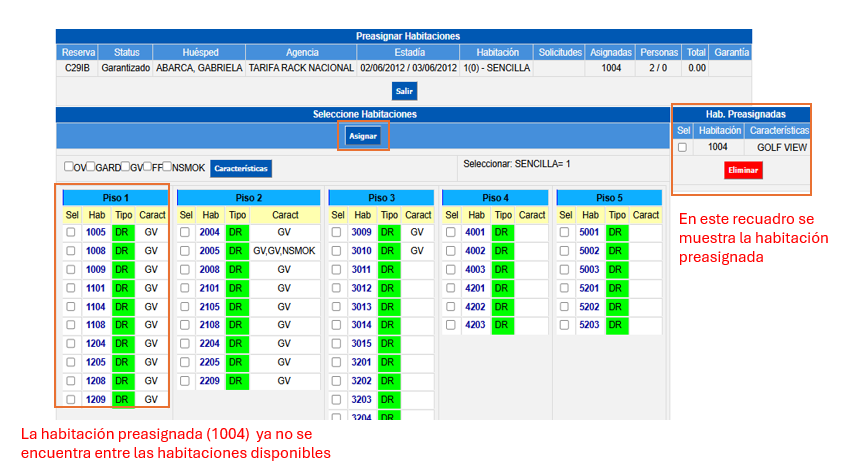Click room number 3009 link
The width and height of the screenshot is (851, 464).
point(362,232)
